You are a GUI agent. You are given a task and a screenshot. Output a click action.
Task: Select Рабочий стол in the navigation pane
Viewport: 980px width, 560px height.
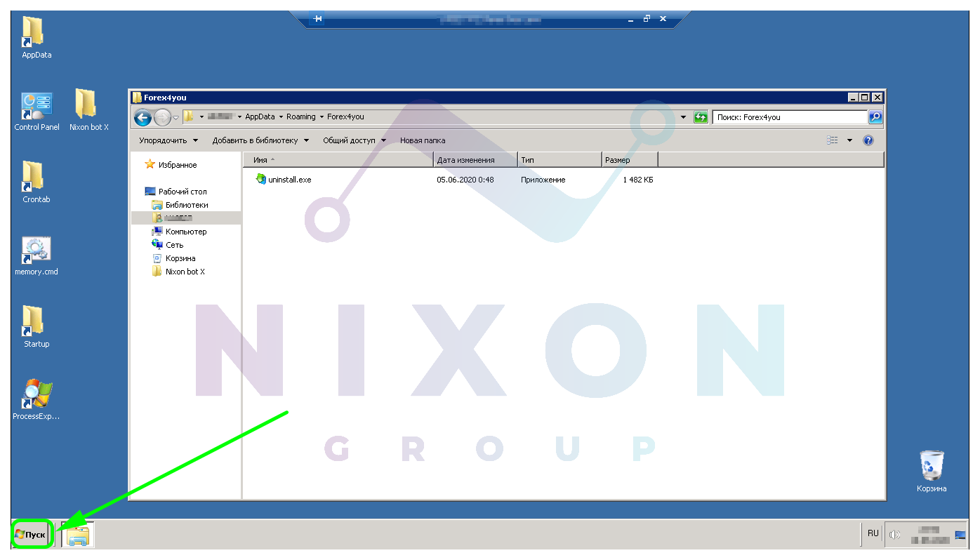coord(176,192)
